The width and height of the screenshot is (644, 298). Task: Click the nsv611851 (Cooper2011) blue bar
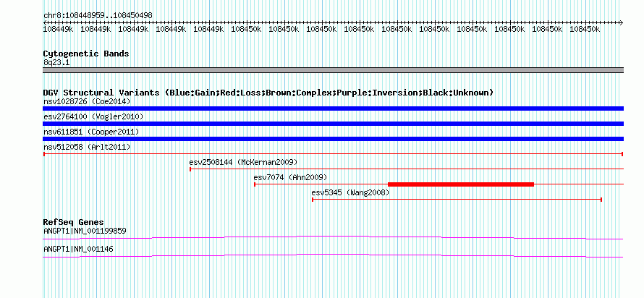pos(333,139)
